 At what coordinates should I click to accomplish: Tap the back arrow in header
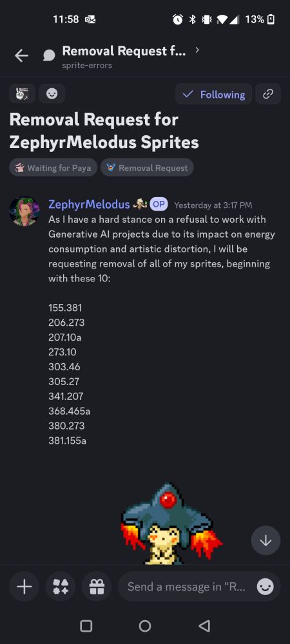click(21, 56)
